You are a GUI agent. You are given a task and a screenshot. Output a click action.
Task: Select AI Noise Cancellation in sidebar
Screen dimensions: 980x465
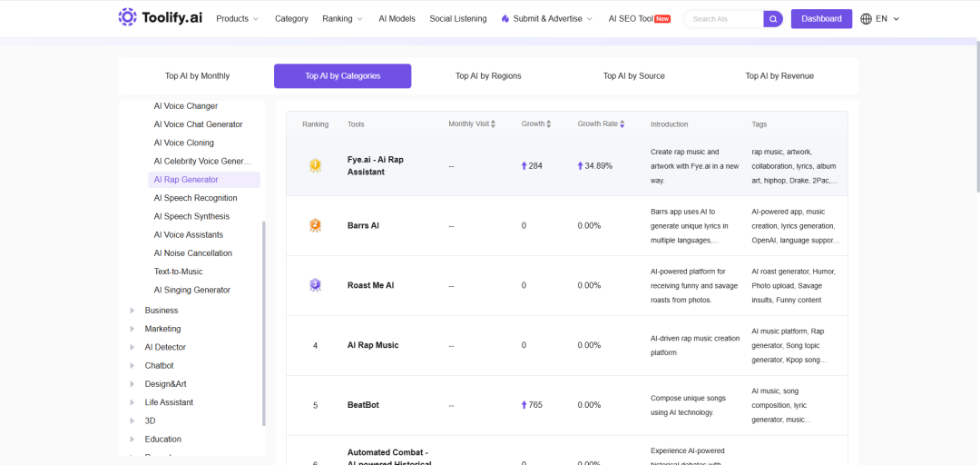(x=193, y=253)
